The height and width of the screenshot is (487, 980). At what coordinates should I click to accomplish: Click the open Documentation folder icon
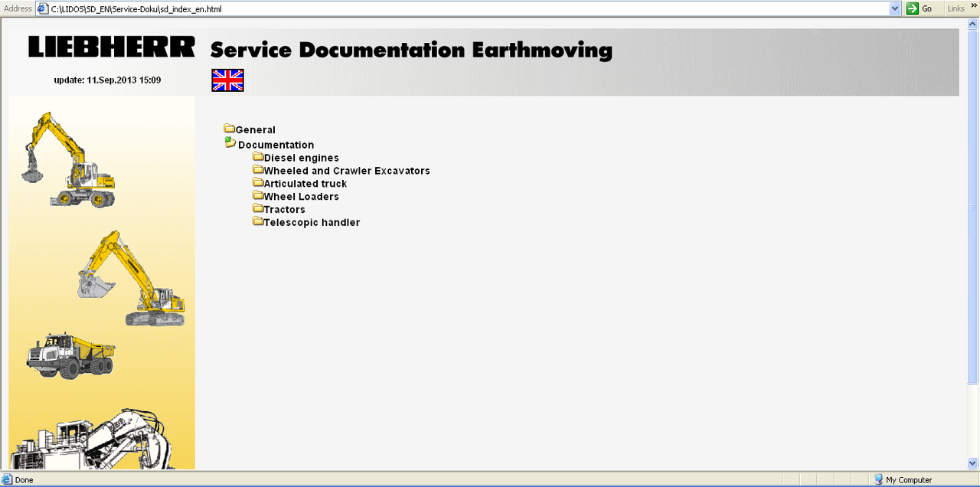pos(230,142)
